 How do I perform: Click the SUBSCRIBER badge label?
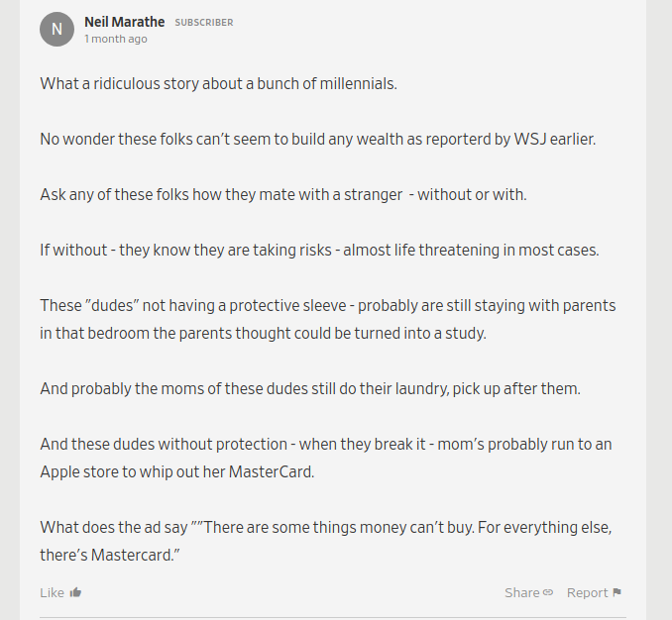pyautogui.click(x=204, y=22)
